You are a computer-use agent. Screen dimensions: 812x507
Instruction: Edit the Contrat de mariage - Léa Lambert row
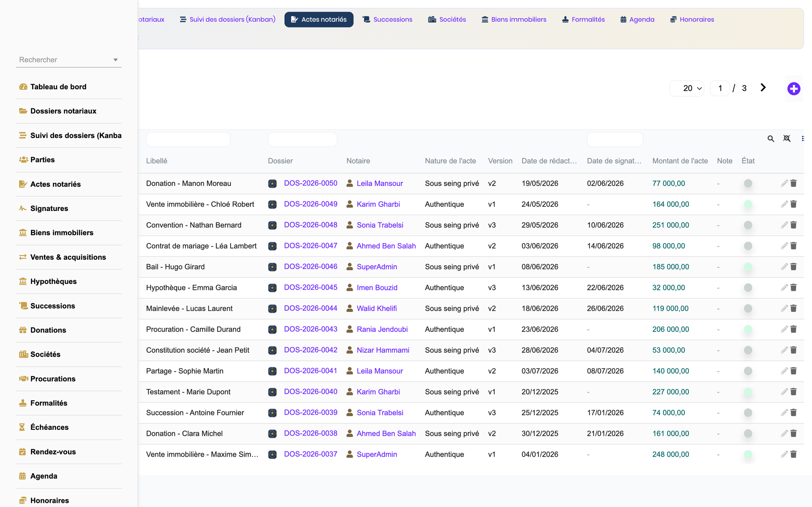click(x=784, y=246)
